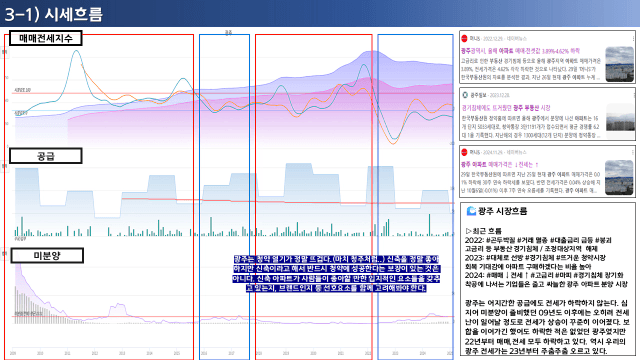Open the third news thumbnail image
The image size is (640, 360).
[619, 177]
